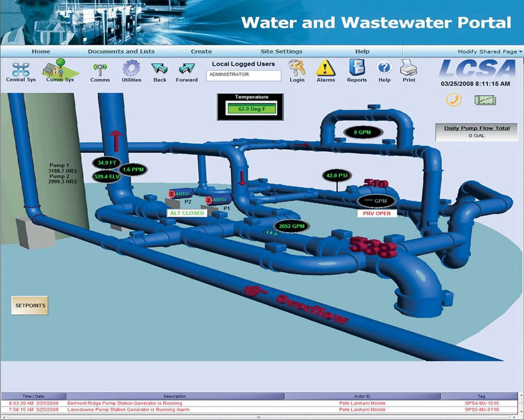Click the red 538 valve
Screen dimensions: 524x420
click(x=373, y=247)
